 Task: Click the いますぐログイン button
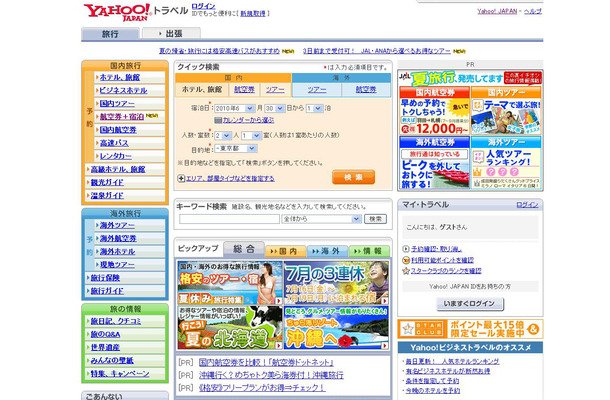tap(469, 303)
